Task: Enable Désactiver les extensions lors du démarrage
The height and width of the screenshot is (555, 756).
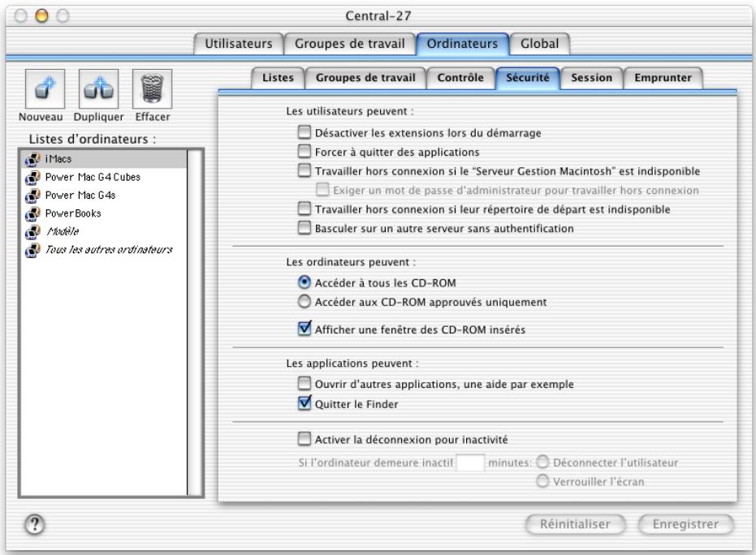Action: pos(305,132)
